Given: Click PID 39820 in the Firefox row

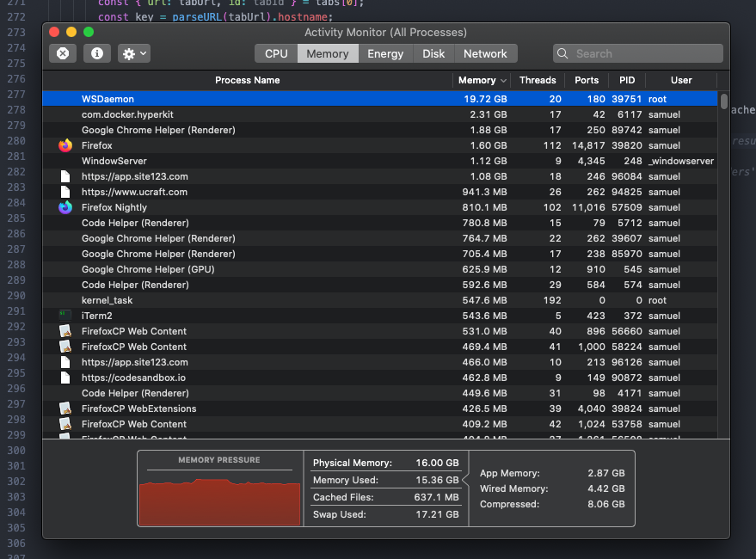Looking at the screenshot, I should [627, 145].
